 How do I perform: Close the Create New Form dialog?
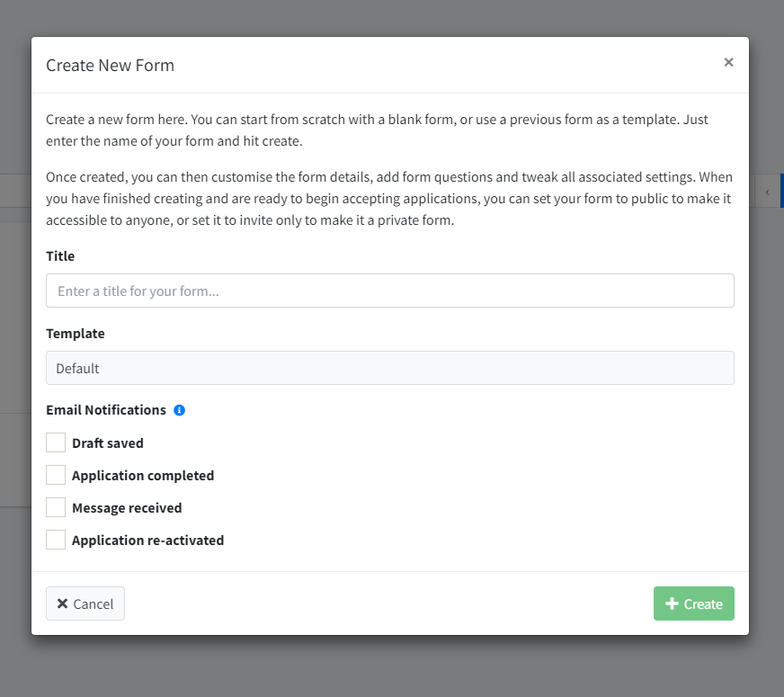[728, 62]
